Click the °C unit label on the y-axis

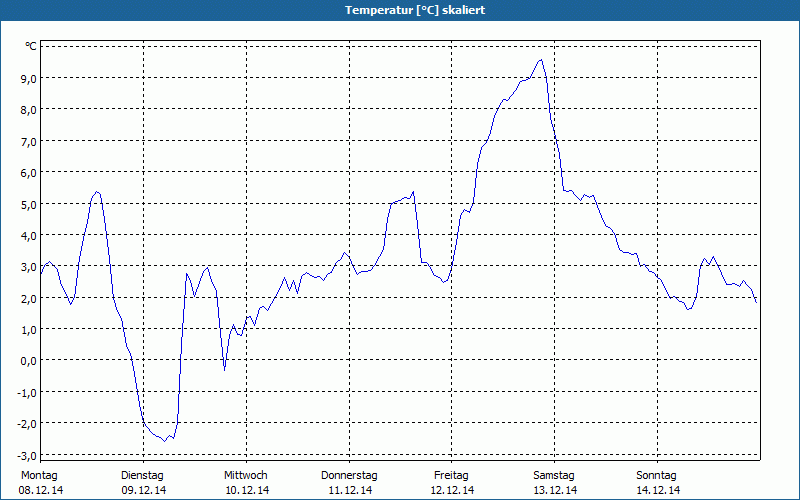point(31,46)
